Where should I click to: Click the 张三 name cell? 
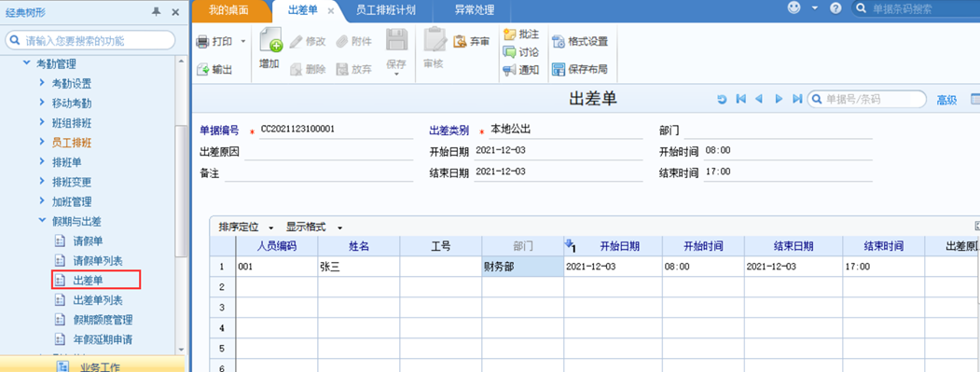click(x=359, y=267)
